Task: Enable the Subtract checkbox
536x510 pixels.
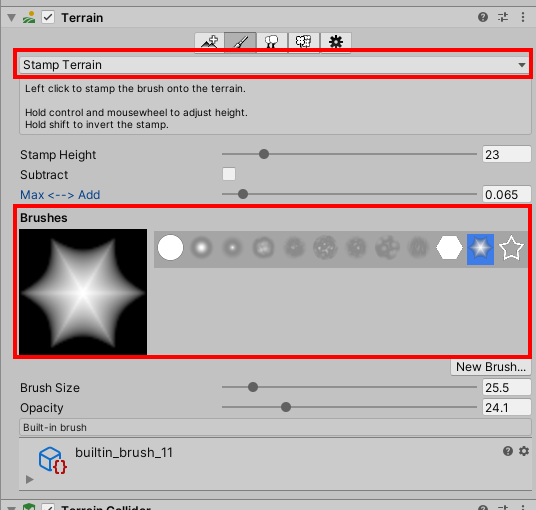Action: [x=229, y=174]
